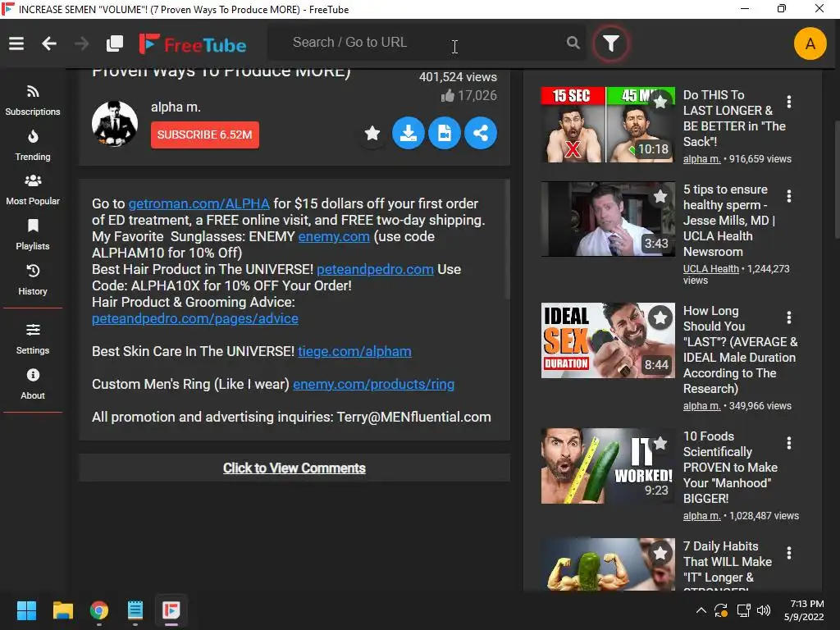Favorite the 'Do THIS To LAST LONGER' video
The width and height of the screenshot is (840, 630).
click(x=660, y=101)
